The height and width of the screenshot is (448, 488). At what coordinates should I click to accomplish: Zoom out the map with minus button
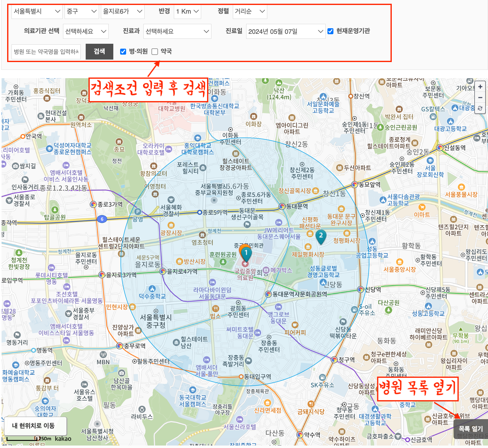[480, 97]
